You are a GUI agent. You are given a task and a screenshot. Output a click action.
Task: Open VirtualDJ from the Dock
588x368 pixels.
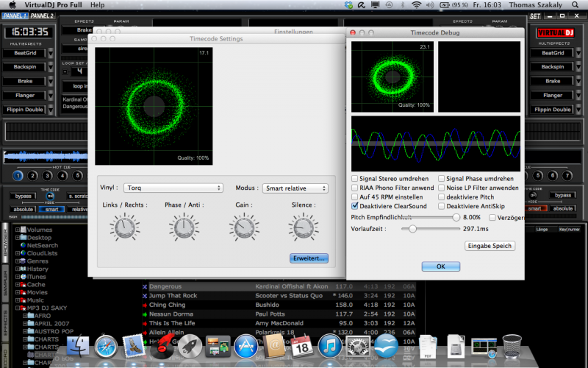tap(162, 345)
